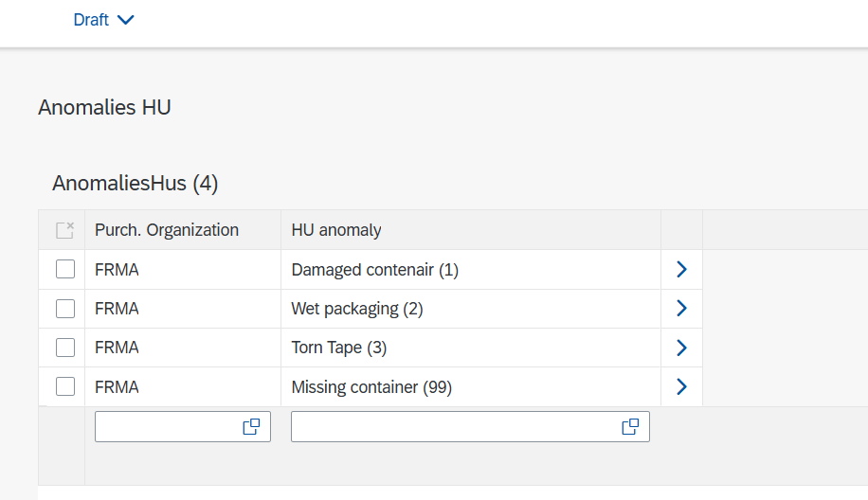Open value help for HU anomaly input
Image resolution: width=868 pixels, height=500 pixels.
point(630,427)
